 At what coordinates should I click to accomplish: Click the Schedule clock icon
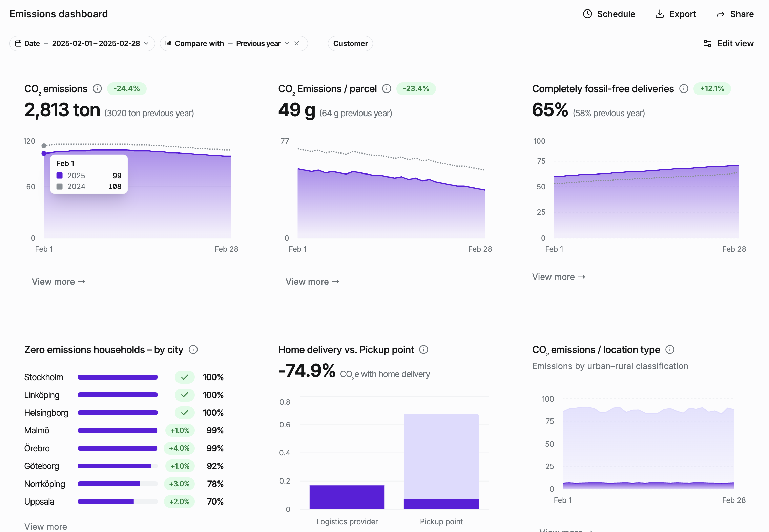(x=587, y=14)
